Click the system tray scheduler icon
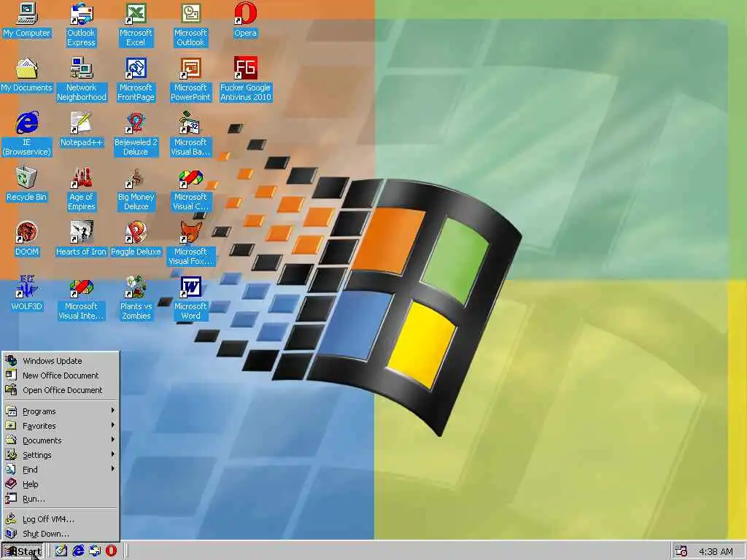 pyautogui.click(x=682, y=551)
